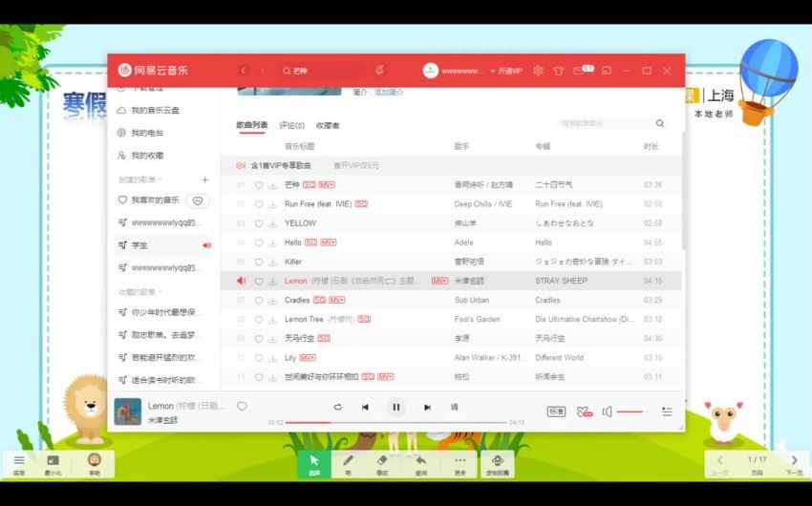Open the skin theme shirt icon

tap(559, 71)
